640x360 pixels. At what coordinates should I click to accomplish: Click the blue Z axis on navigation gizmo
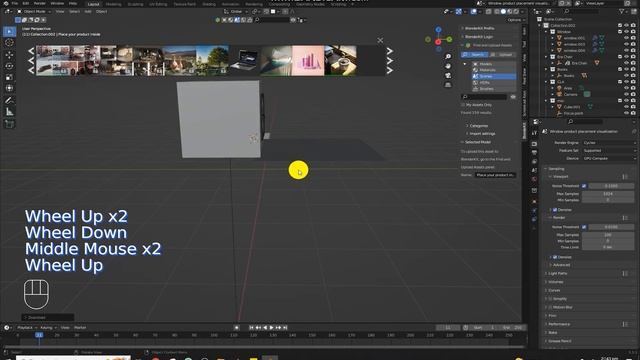438,30
